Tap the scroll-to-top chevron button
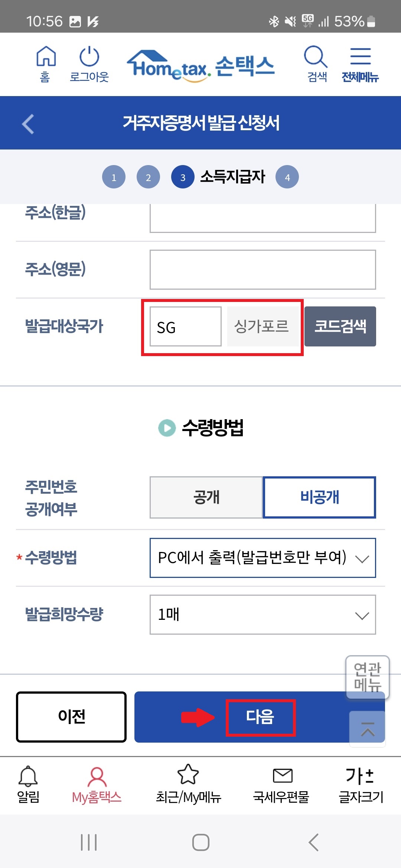The height and width of the screenshot is (868, 401). tap(367, 727)
